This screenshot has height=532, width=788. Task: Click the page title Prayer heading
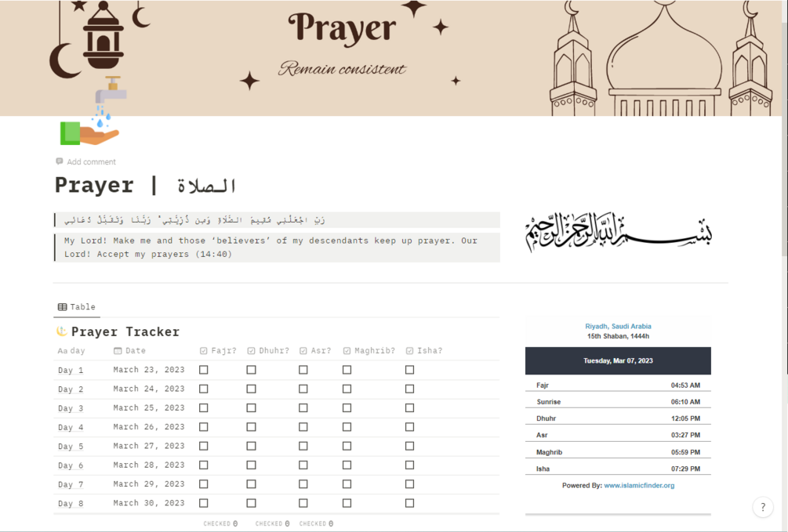[145, 186]
